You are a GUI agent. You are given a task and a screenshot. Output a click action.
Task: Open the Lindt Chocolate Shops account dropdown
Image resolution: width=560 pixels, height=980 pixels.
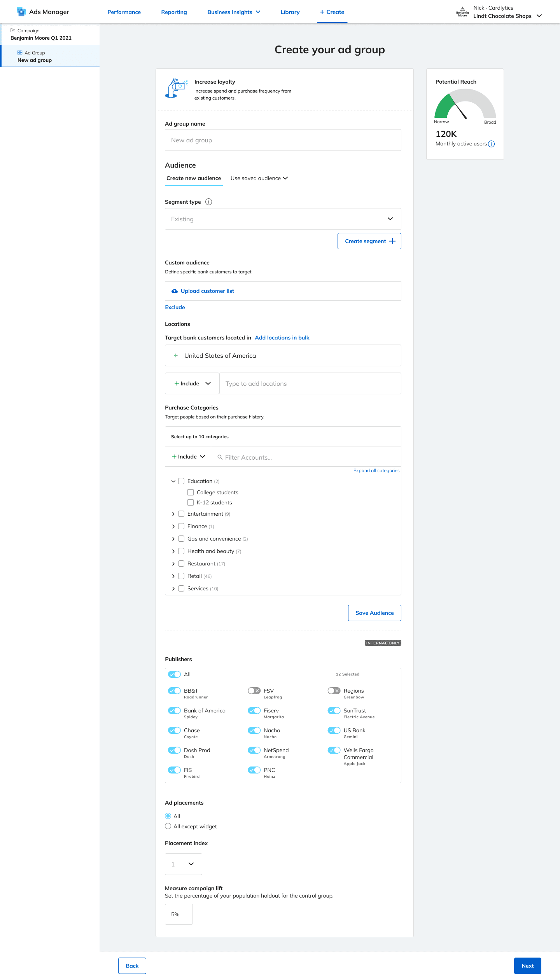click(507, 16)
